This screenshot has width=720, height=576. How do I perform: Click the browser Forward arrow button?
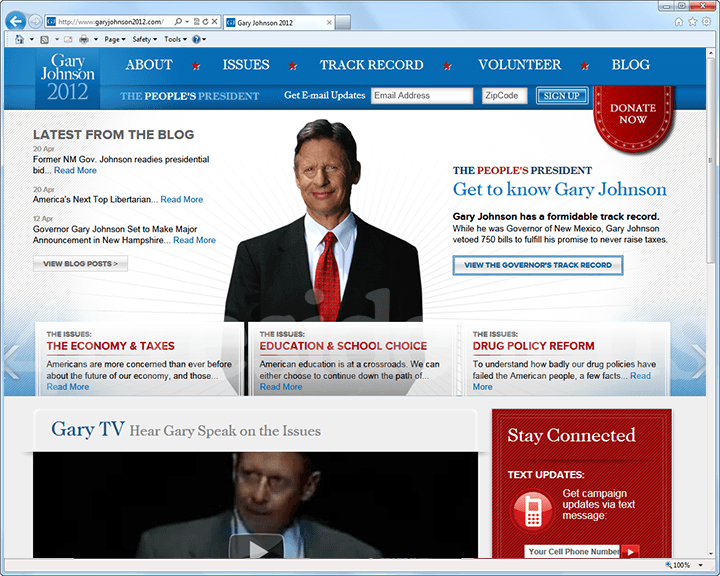point(35,22)
